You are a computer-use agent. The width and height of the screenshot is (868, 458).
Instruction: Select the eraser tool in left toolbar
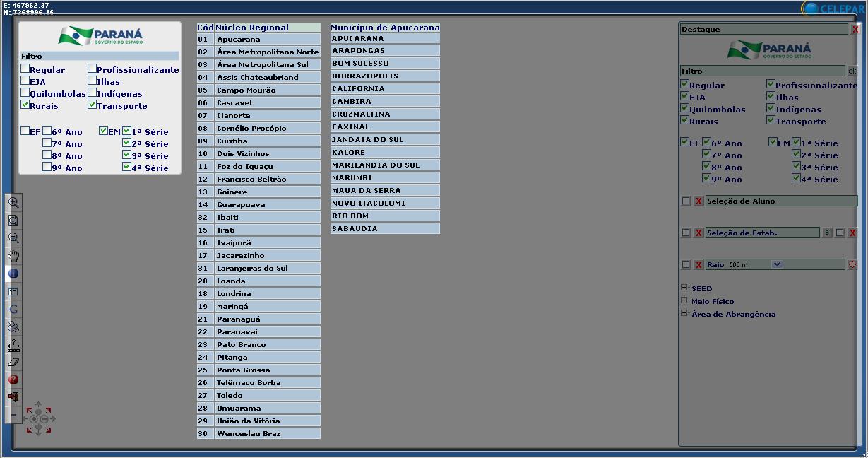pyautogui.click(x=13, y=362)
